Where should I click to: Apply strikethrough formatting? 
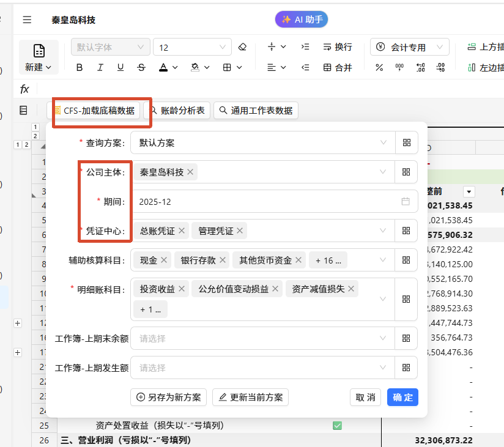(141, 67)
